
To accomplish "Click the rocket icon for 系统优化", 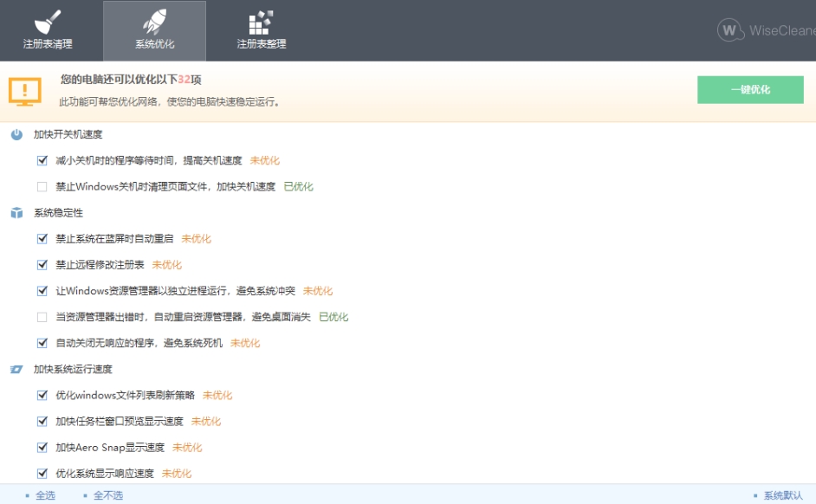I will pyautogui.click(x=154, y=22).
